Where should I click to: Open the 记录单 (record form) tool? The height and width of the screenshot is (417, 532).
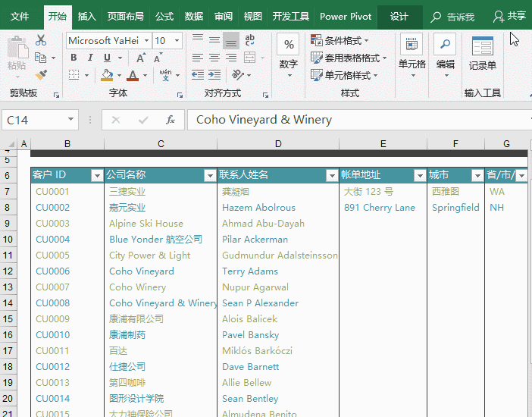coord(482,52)
